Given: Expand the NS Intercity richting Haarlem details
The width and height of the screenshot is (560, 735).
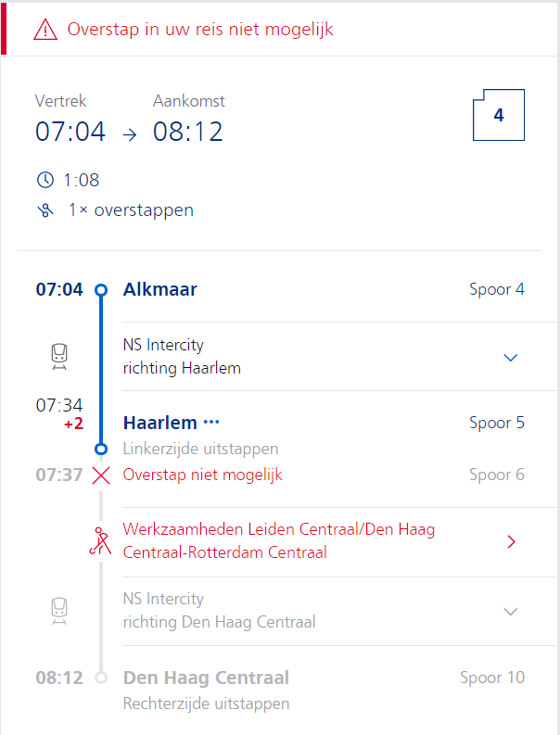Looking at the screenshot, I should (510, 358).
